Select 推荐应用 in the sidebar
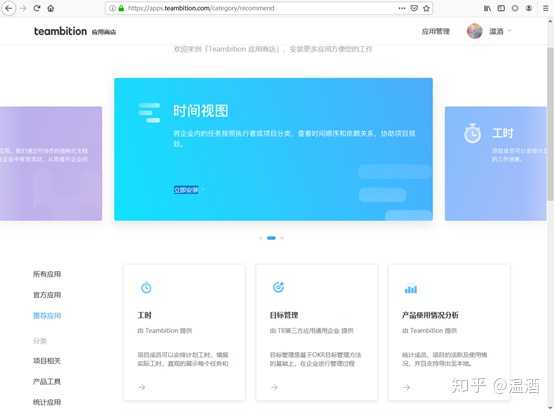The image size is (554, 409). pos(47,315)
